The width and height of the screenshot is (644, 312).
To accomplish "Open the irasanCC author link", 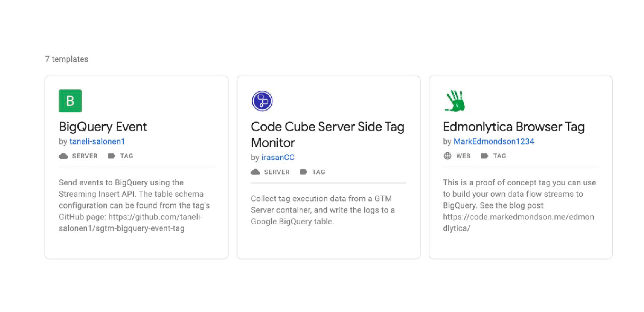I will click(x=278, y=157).
